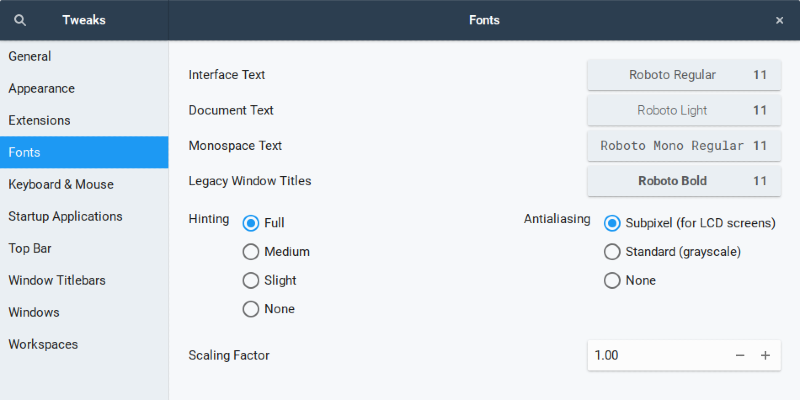Choose Slight hinting radio button

(251, 281)
